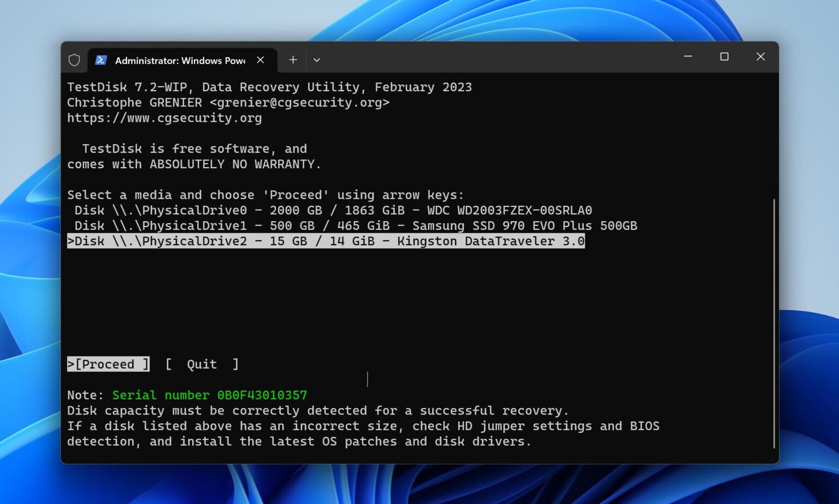Expand the terminal profiles menu arrow

tap(317, 60)
